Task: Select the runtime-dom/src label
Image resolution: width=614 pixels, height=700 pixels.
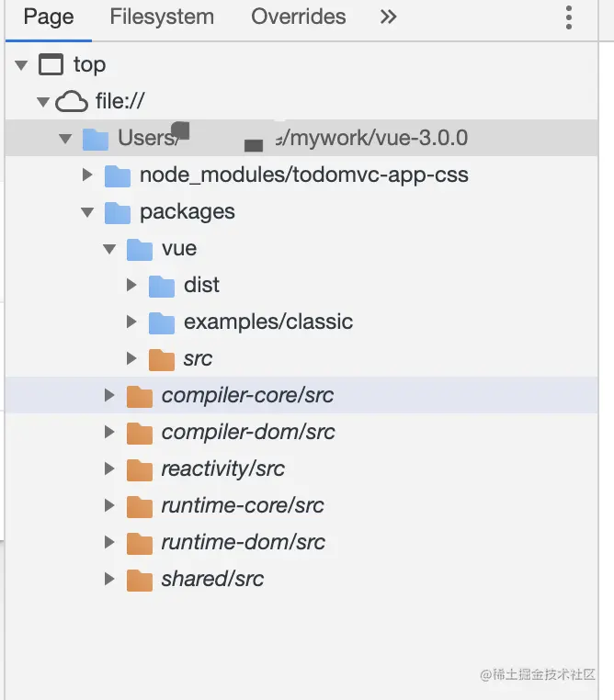Action: click(x=244, y=542)
